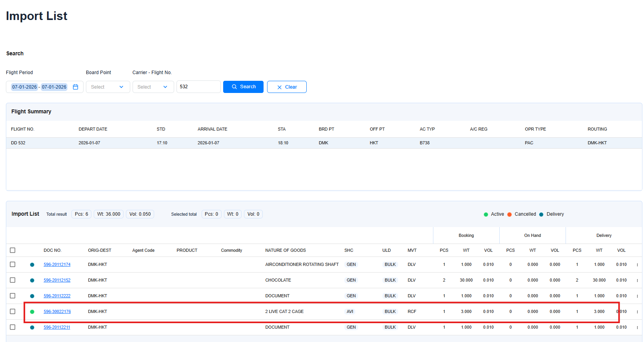Click kebab menu on 596-20112211 row
644x342 pixels.
(x=637, y=327)
